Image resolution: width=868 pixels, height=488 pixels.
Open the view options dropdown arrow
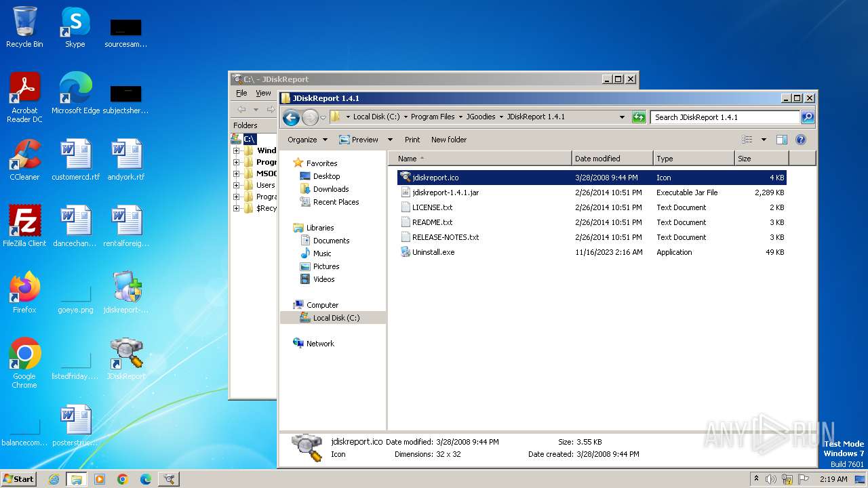tap(764, 140)
